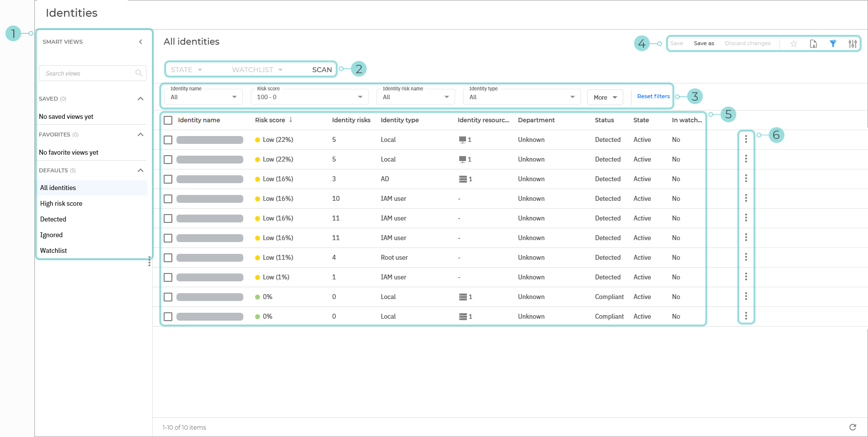Open actions menu for Root user row
The image size is (868, 437).
pos(746,257)
